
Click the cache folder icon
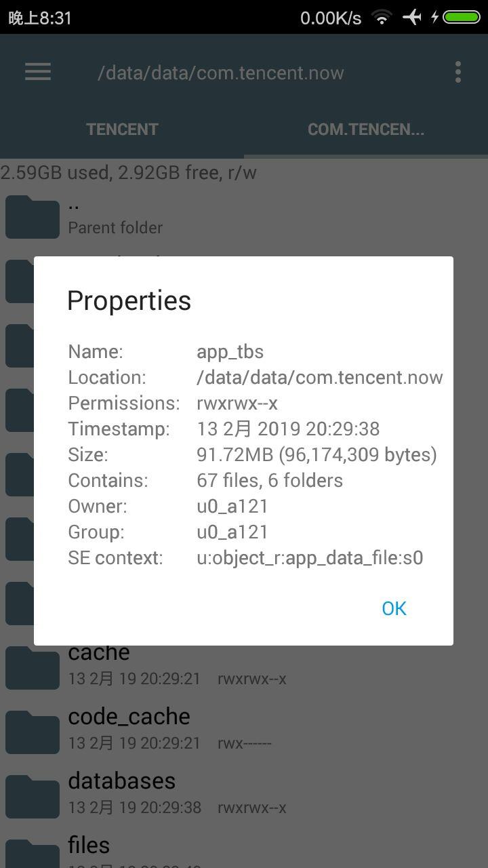point(33,667)
